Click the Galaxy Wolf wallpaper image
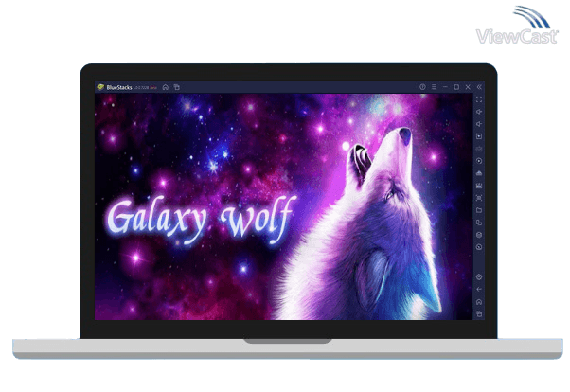The width and height of the screenshot is (570, 392). pos(284,207)
